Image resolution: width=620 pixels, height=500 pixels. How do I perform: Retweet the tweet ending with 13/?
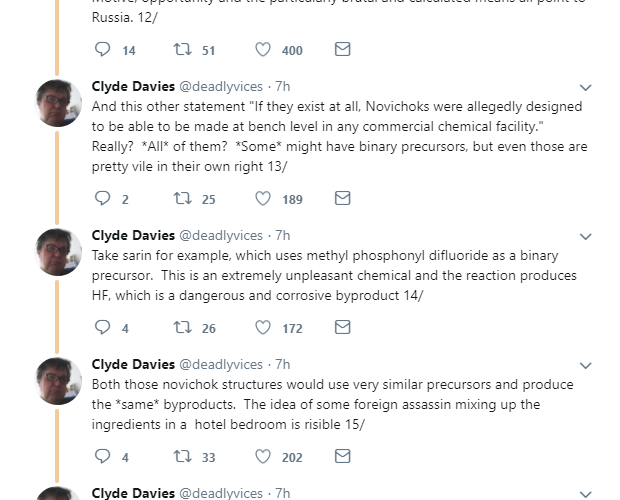point(182,199)
